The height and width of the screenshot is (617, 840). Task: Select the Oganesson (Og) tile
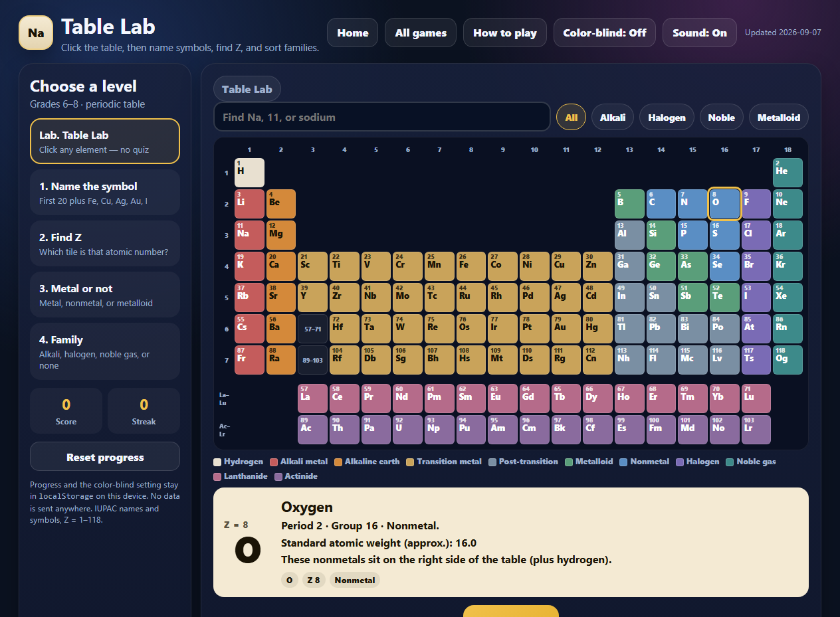(x=787, y=360)
